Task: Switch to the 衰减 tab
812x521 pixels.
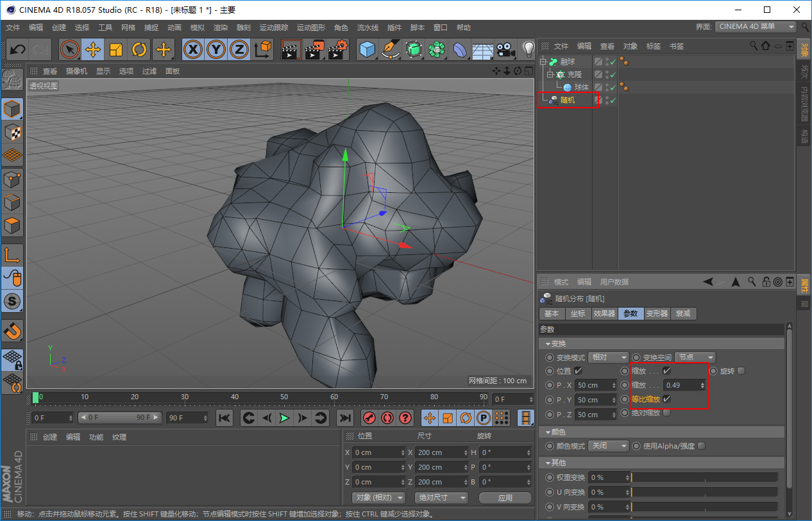Action: tap(683, 313)
